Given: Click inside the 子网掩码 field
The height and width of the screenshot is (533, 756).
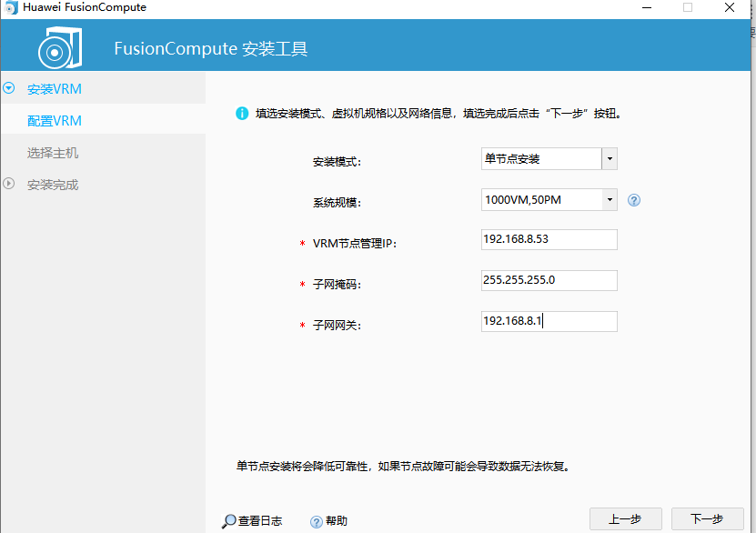Looking at the screenshot, I should pos(549,280).
